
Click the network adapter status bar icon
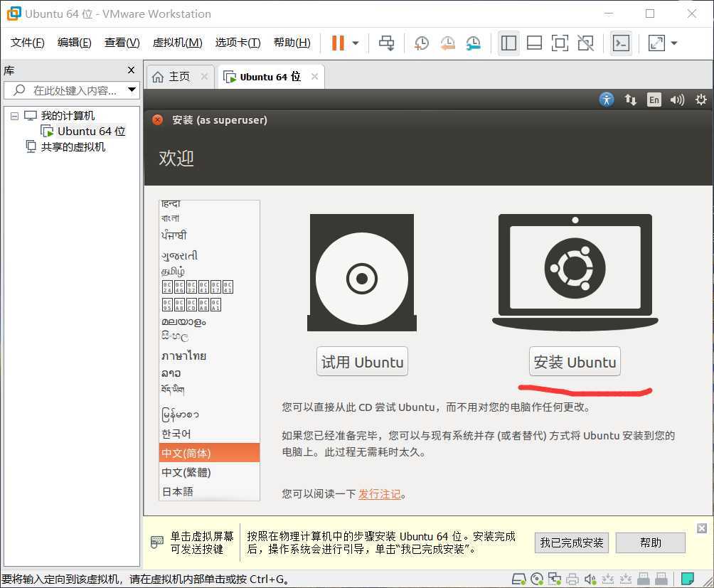coord(554,579)
